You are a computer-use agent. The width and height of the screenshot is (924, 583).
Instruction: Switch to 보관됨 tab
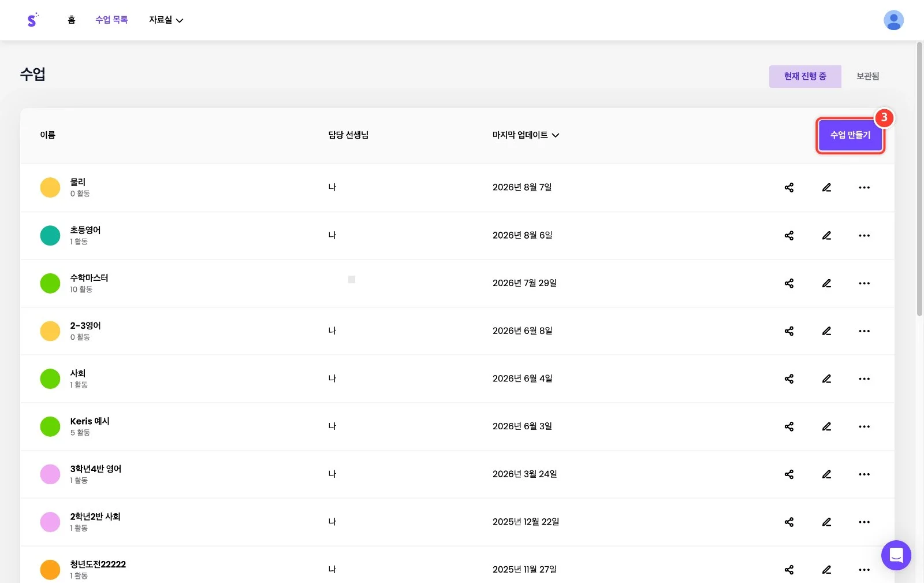click(x=867, y=76)
